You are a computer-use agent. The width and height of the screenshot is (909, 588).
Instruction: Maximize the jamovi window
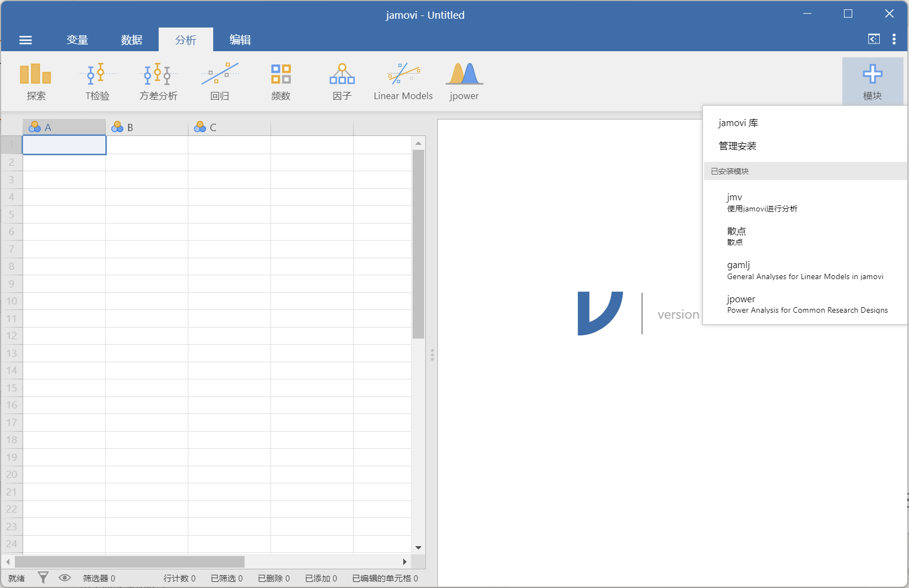click(x=848, y=14)
